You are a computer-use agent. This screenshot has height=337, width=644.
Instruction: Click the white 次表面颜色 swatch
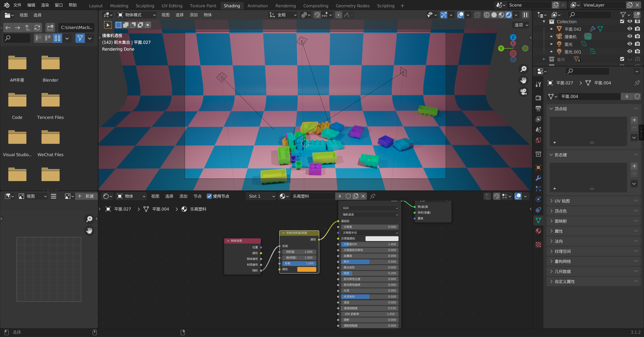(x=382, y=239)
